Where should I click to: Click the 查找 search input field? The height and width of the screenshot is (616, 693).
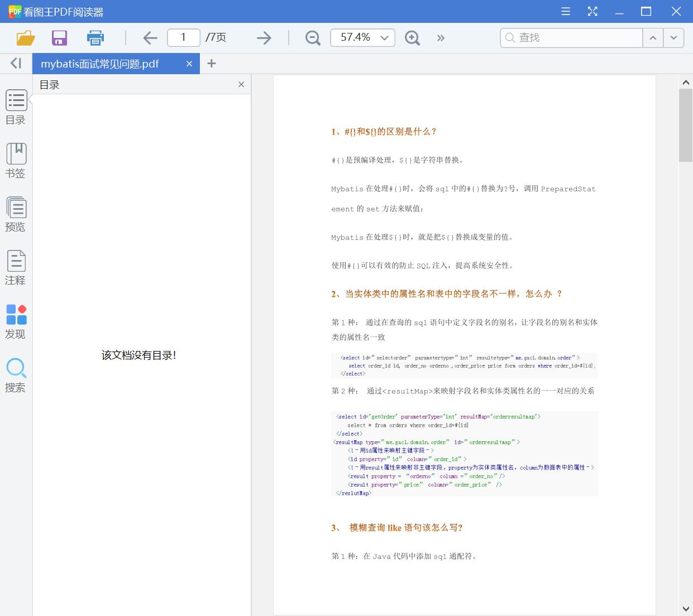click(x=571, y=37)
